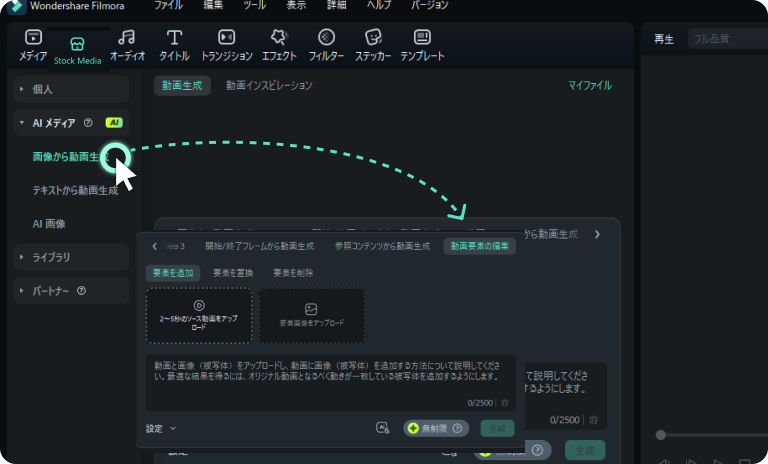
Task: Open the Stock Media tab
Action: 77,51
